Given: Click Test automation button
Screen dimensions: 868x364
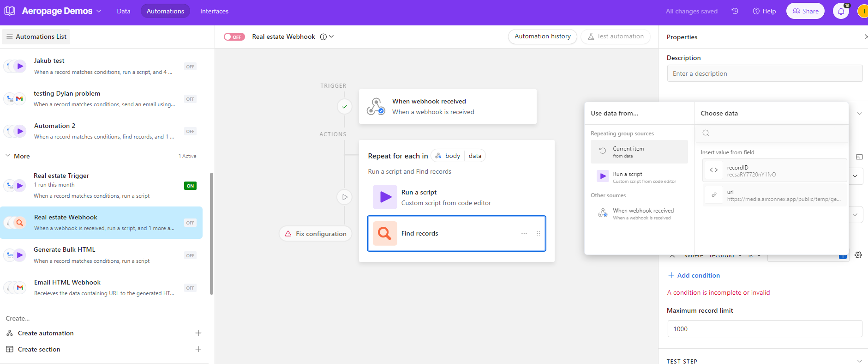Looking at the screenshot, I should (616, 36).
